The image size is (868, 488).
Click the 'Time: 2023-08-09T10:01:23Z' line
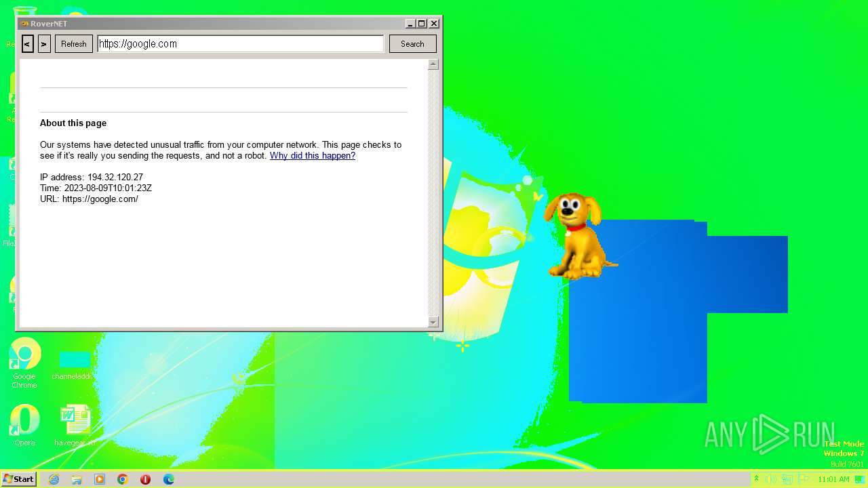[96, 188]
